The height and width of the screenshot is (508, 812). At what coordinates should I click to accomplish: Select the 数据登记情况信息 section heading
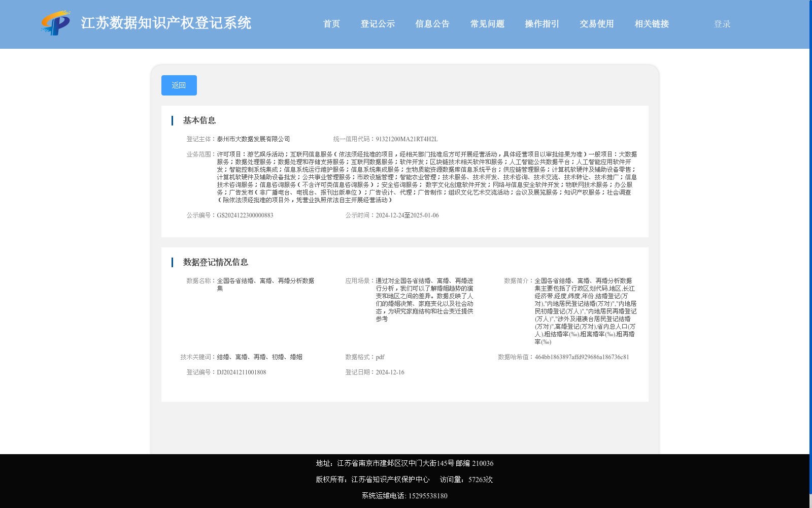(x=216, y=262)
